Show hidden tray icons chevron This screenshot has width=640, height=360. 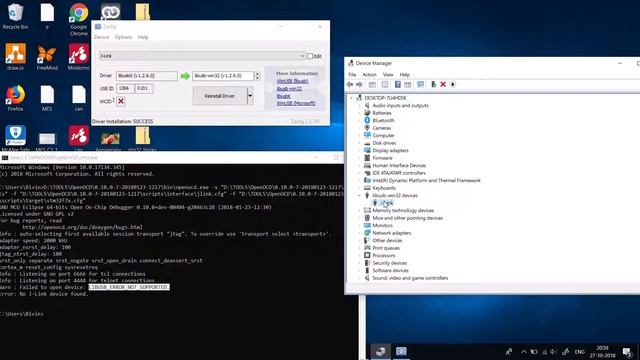tap(524, 351)
